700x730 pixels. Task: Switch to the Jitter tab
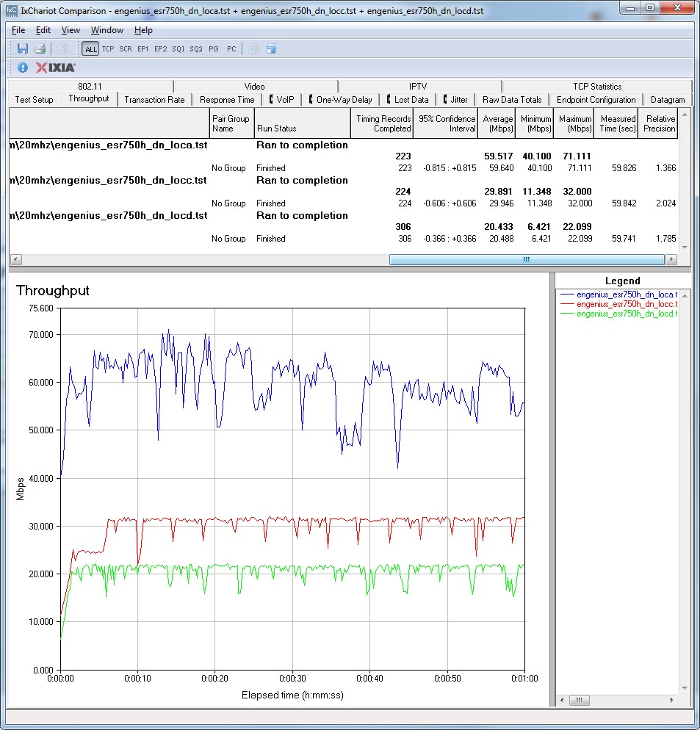click(x=455, y=100)
